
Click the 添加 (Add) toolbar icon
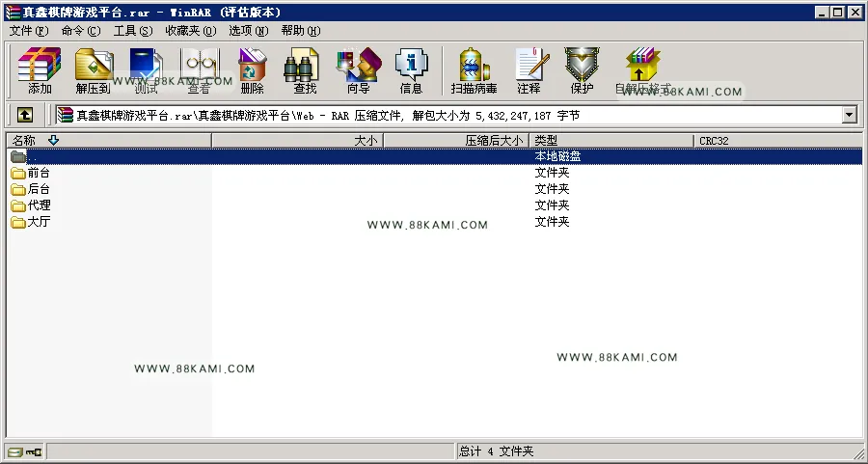(40, 70)
